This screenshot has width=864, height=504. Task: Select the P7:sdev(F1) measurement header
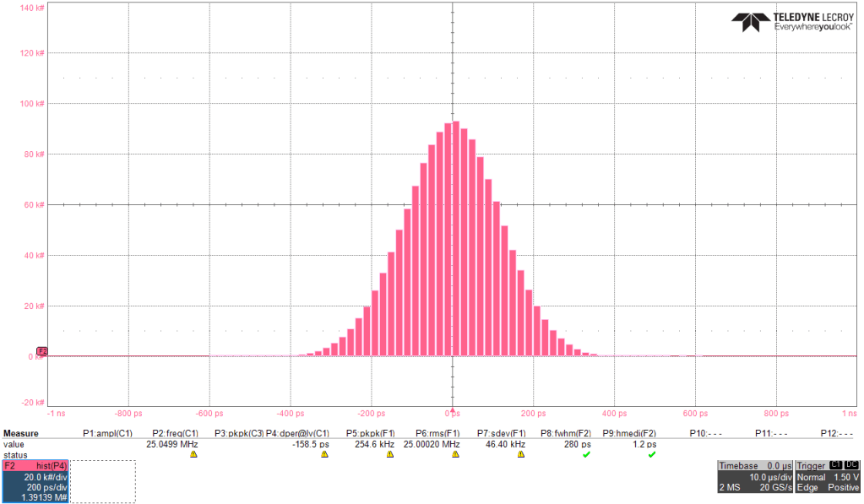coord(502,433)
